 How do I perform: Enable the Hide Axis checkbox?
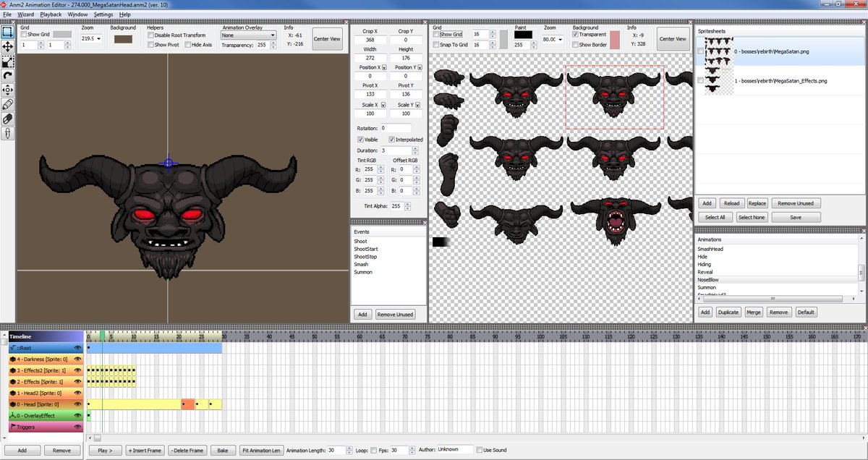coord(187,45)
